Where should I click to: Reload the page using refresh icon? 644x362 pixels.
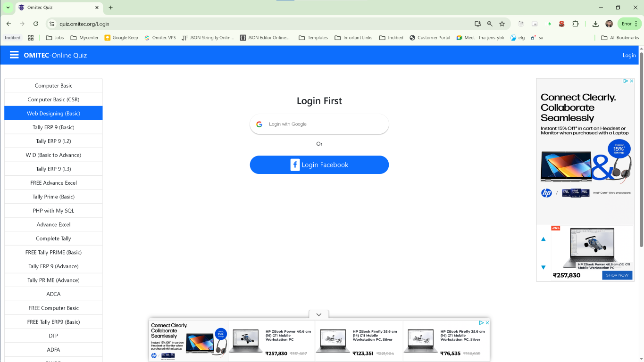36,24
